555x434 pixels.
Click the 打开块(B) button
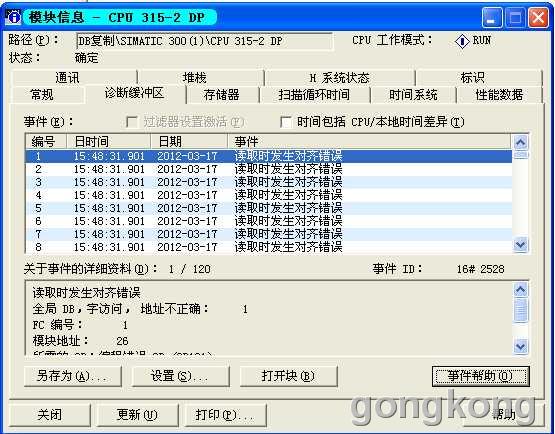pos(288,376)
